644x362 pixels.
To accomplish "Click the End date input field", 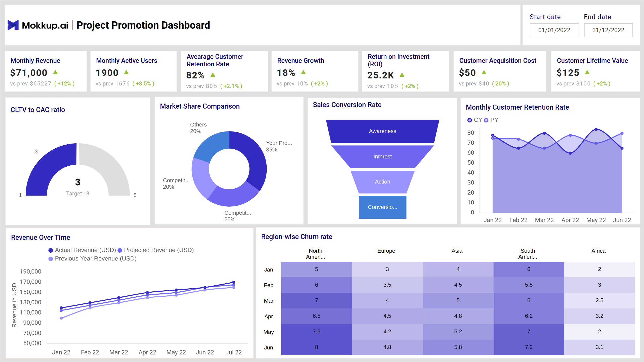I will point(608,30).
